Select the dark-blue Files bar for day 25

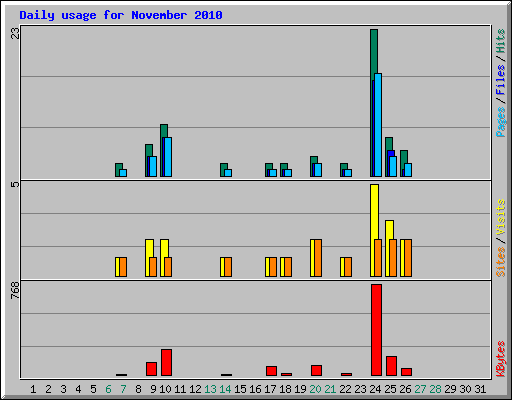pyautogui.click(x=391, y=153)
